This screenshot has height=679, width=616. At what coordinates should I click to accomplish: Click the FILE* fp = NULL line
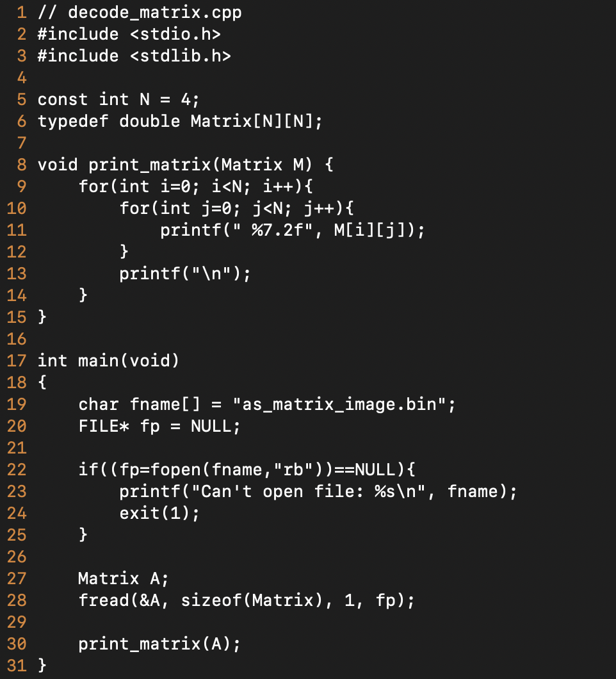click(159, 426)
